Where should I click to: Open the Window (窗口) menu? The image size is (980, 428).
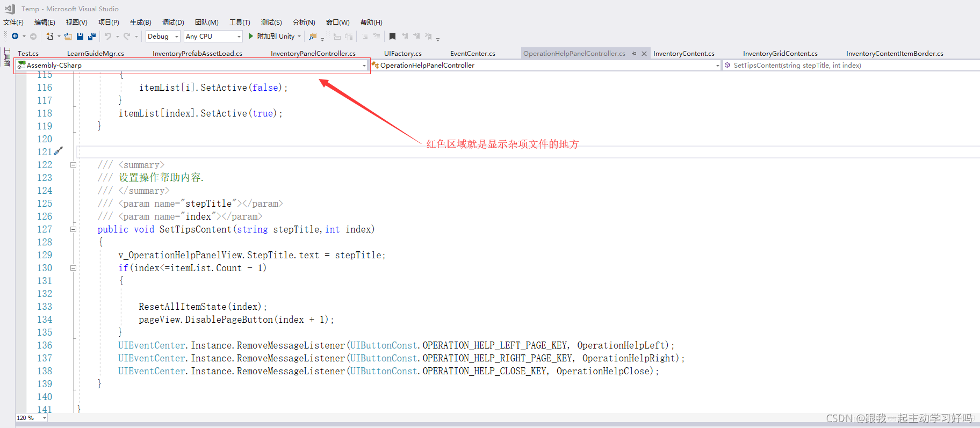click(x=337, y=23)
